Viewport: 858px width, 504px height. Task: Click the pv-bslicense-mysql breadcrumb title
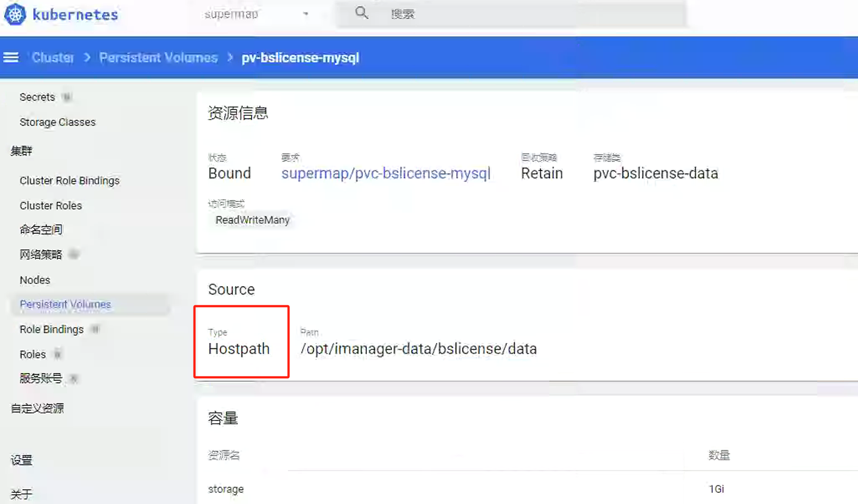(300, 58)
